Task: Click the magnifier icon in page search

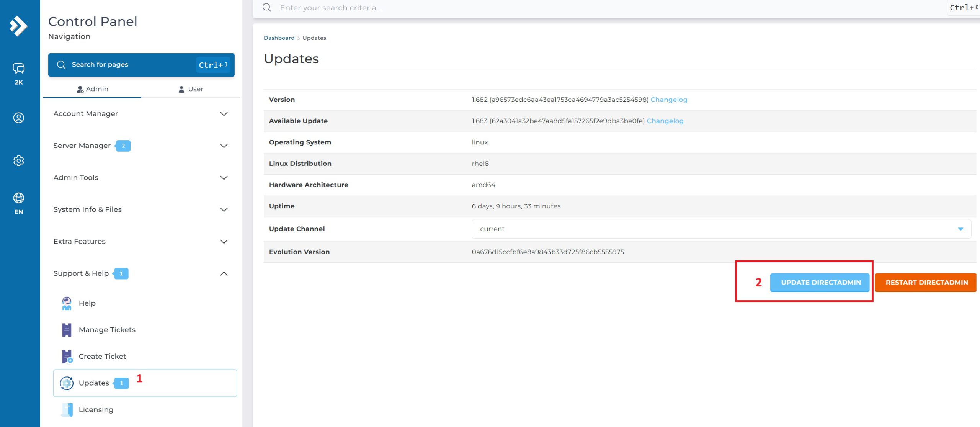Action: click(x=61, y=65)
